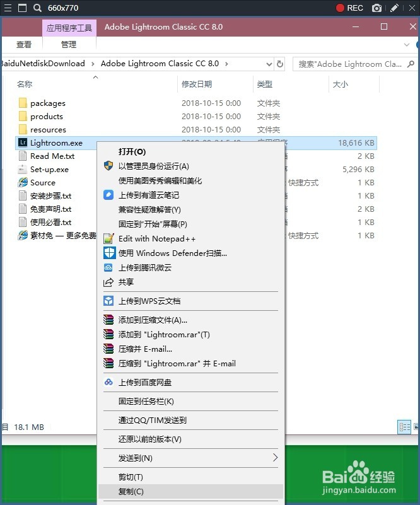Select the Read Me.txt file name
The width and height of the screenshot is (420, 505).
52,156
